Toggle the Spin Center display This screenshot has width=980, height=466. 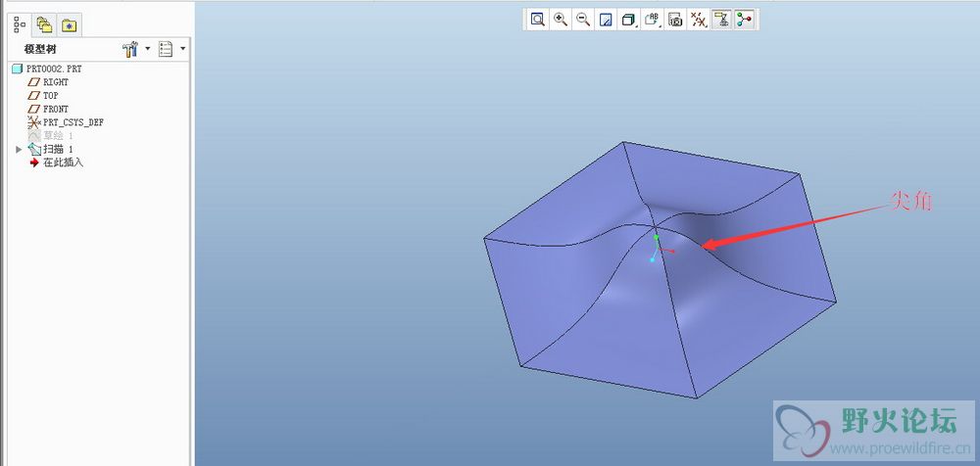pos(744,20)
